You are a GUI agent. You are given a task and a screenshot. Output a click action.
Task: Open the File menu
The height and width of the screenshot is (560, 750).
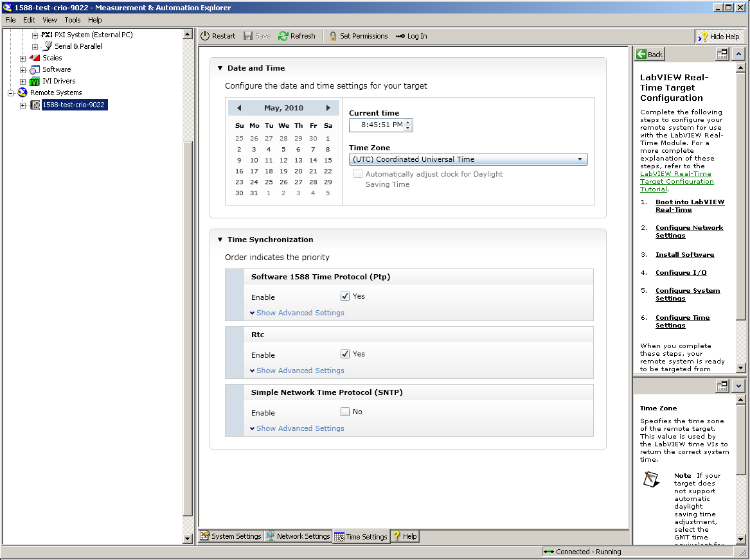[x=10, y=20]
